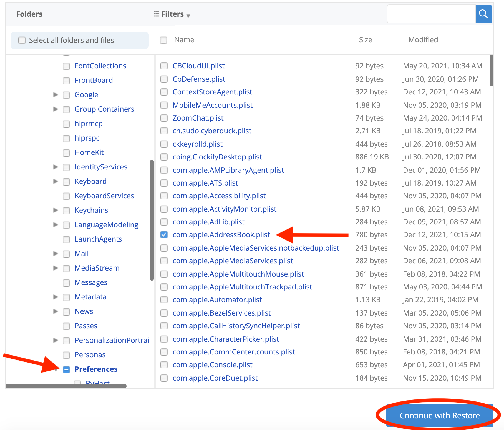The width and height of the screenshot is (504, 430).
Task: Expand the Metadata folder
Action: click(x=56, y=297)
